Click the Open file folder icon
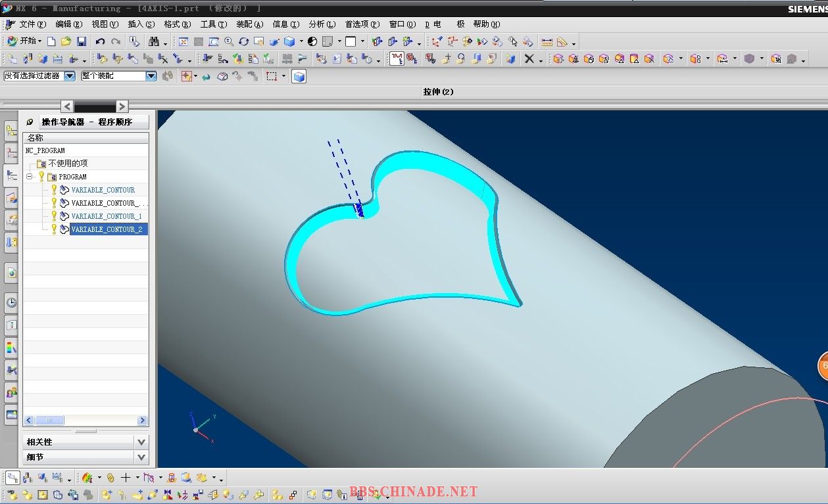This screenshot has height=504, width=828. pyautogui.click(x=66, y=41)
